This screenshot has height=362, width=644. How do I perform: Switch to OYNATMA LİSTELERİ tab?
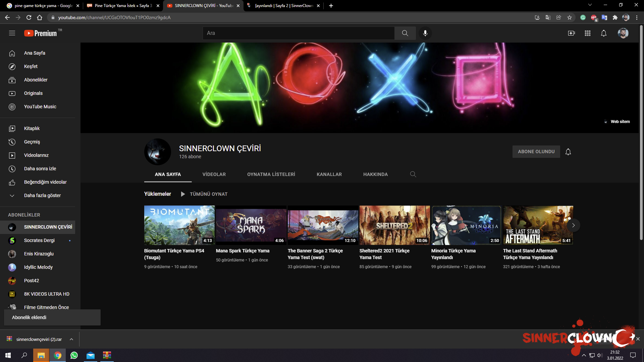pos(271,174)
